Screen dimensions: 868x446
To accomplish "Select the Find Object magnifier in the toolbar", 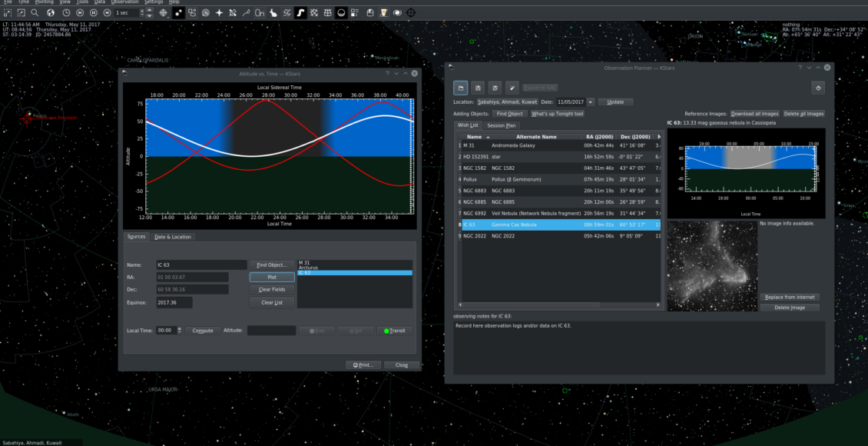I will point(35,12).
